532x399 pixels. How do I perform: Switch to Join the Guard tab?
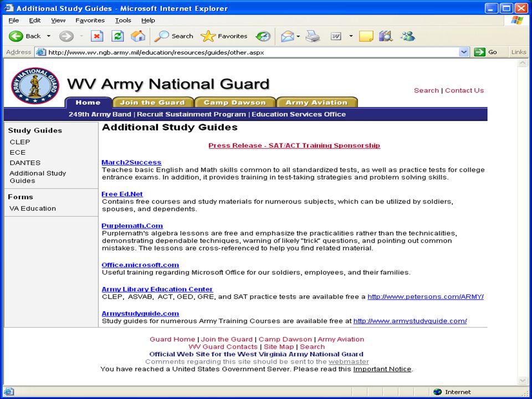[x=153, y=103]
